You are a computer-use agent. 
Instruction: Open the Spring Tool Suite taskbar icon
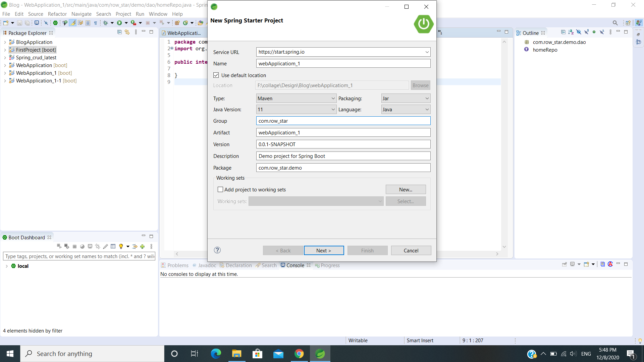click(320, 353)
